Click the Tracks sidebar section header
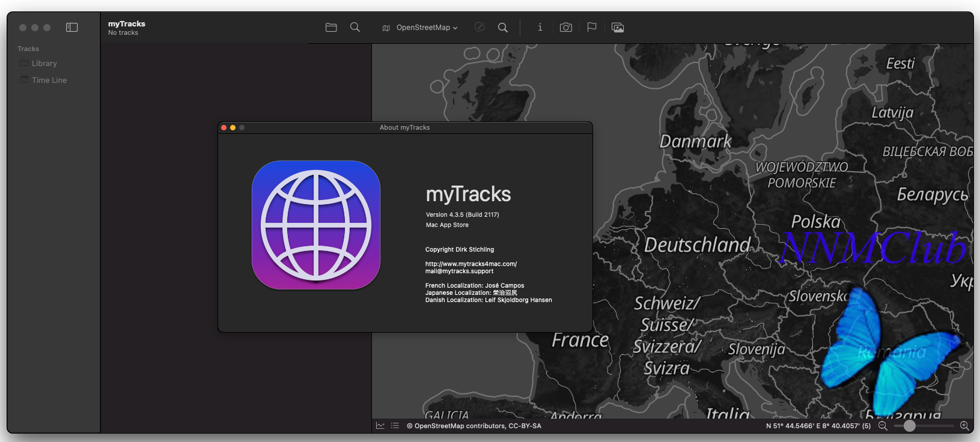The height and width of the screenshot is (442, 980). (x=28, y=49)
